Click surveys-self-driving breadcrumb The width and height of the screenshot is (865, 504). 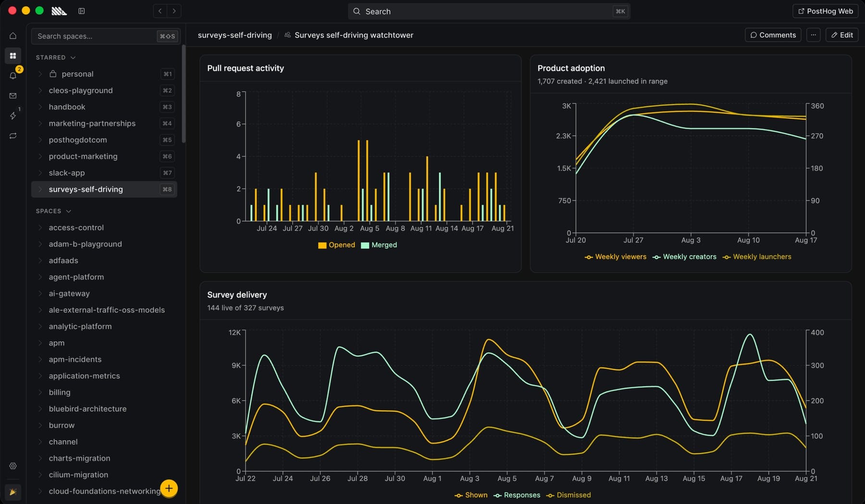(x=235, y=35)
